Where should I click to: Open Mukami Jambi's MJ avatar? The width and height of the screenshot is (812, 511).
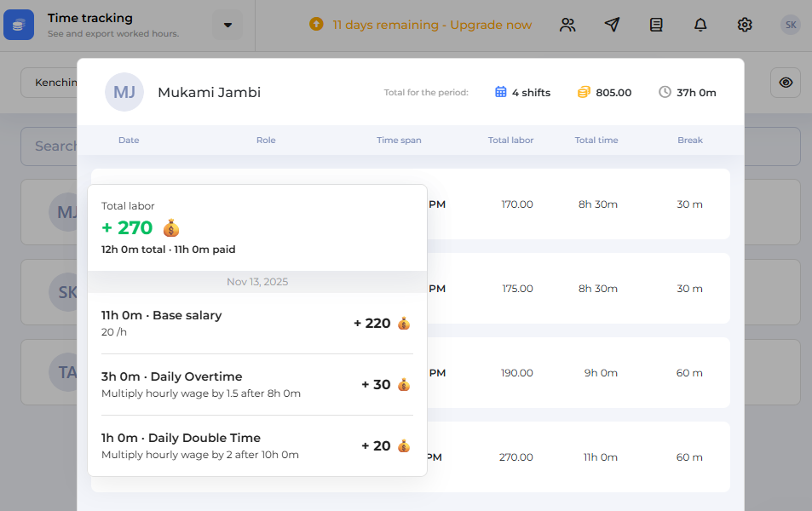tap(124, 92)
